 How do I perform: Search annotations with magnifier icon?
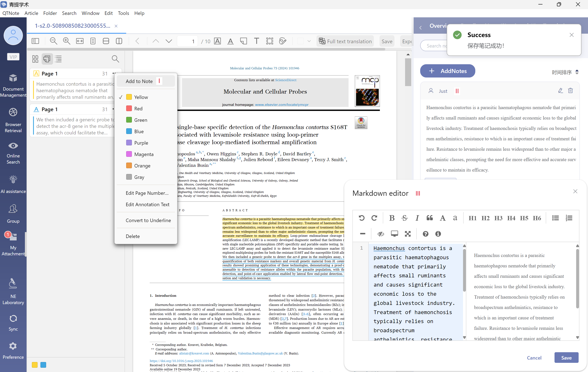coord(115,59)
